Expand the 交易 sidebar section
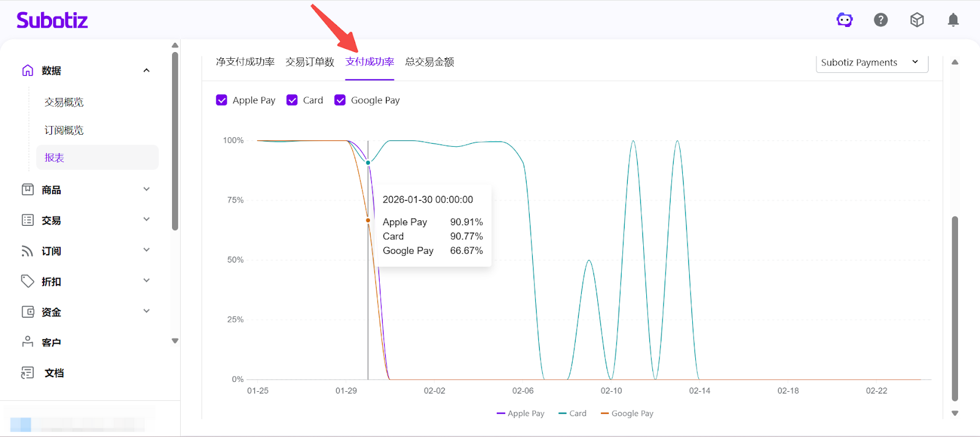The image size is (980, 437). tap(146, 220)
